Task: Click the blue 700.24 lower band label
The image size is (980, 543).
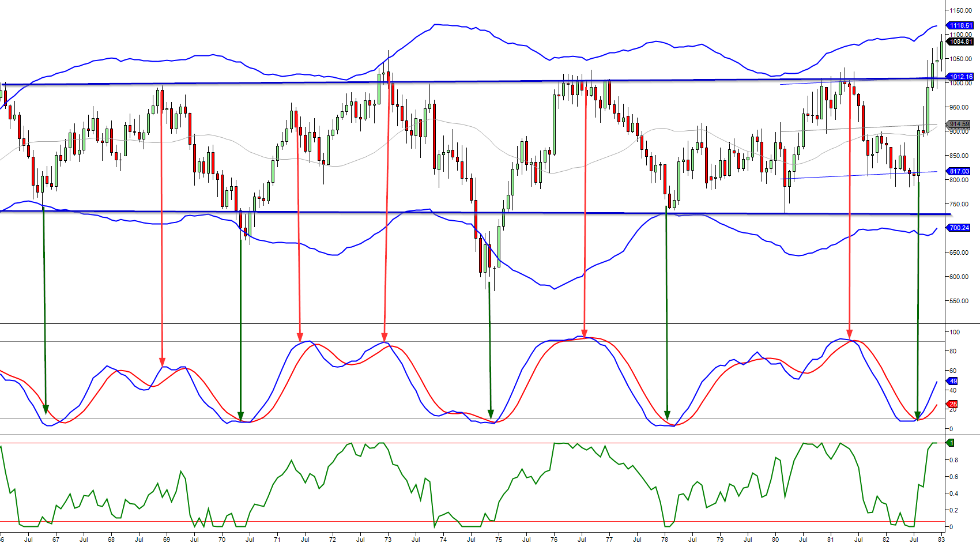Action: 959,228
